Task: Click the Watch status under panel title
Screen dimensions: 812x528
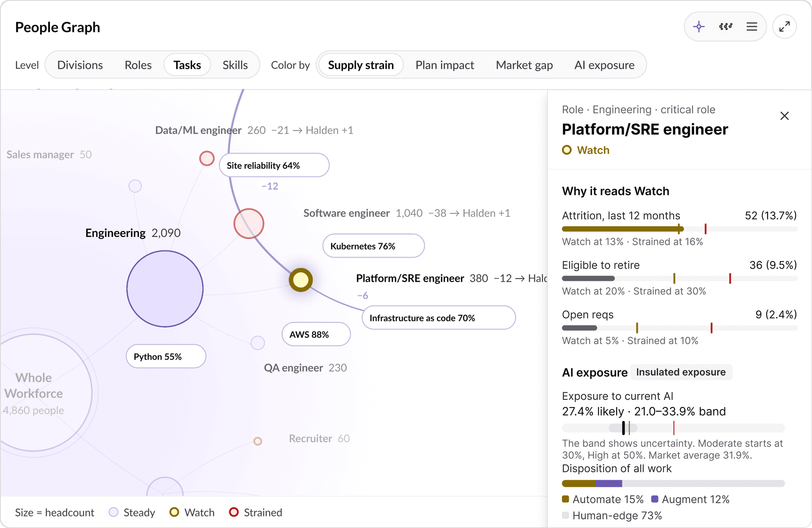Action: 586,150
